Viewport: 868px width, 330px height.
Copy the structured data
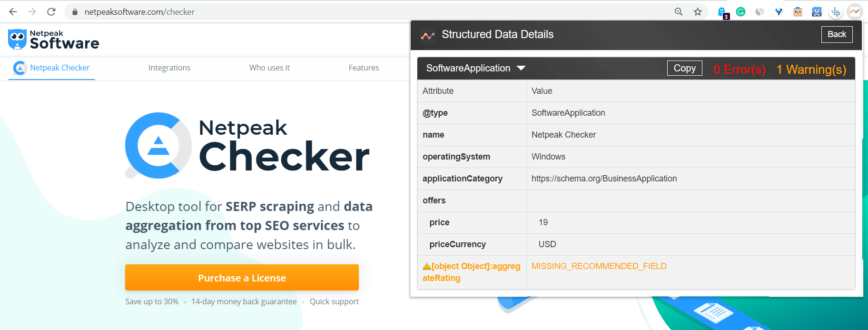tap(684, 68)
